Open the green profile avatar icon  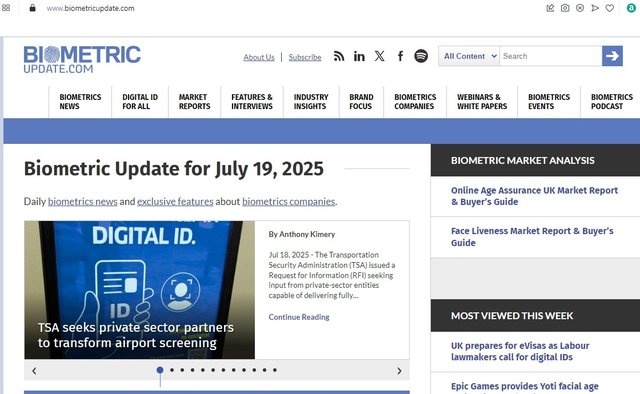[x=631, y=8]
